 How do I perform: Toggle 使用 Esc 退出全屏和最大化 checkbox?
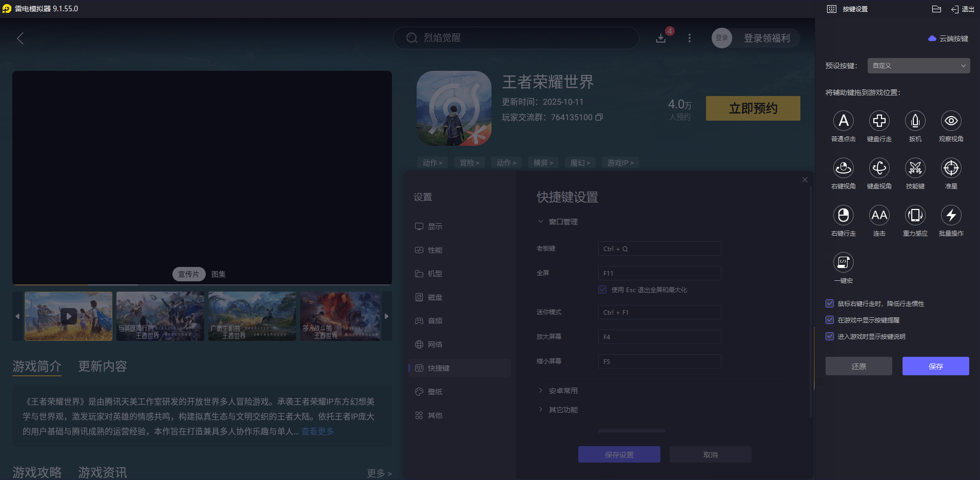pos(602,290)
